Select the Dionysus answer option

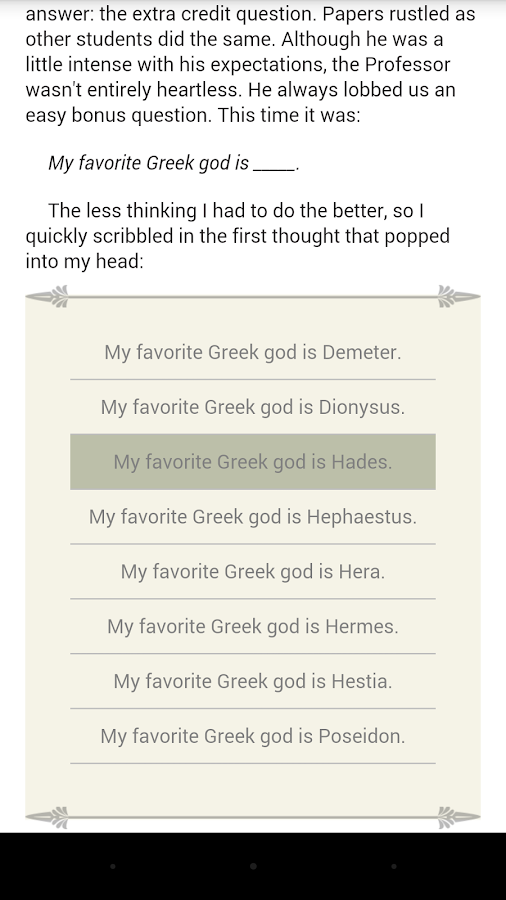click(252, 407)
